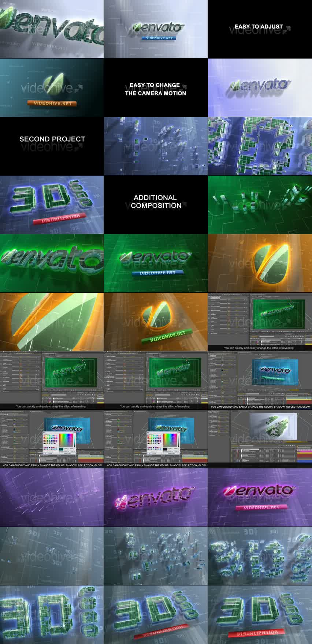Open the purple frame with scattered glass shards
Image resolution: width=312 pixels, height=644 pixels.
(x=52, y=498)
